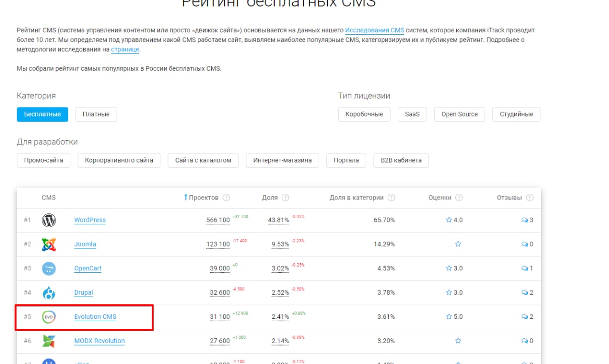Open the comments icon for Drupal
The width and height of the screenshot is (609, 364).
[x=525, y=293]
